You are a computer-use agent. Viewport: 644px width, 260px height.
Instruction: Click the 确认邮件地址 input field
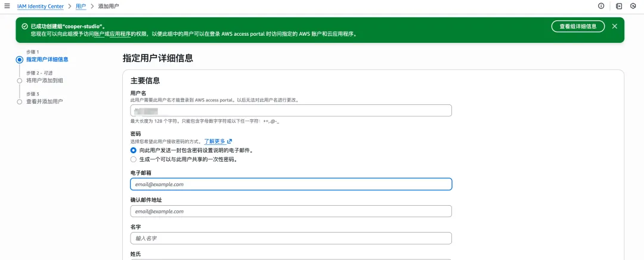pos(290,211)
